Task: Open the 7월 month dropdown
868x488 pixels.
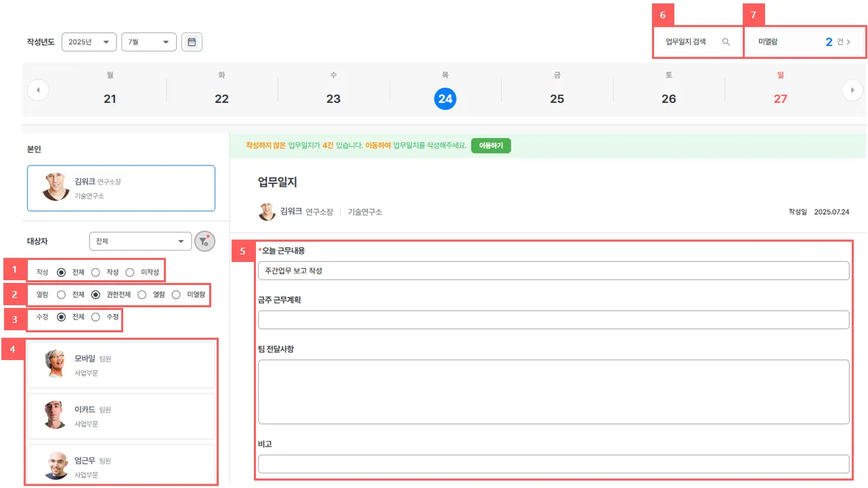Action: [x=149, y=42]
